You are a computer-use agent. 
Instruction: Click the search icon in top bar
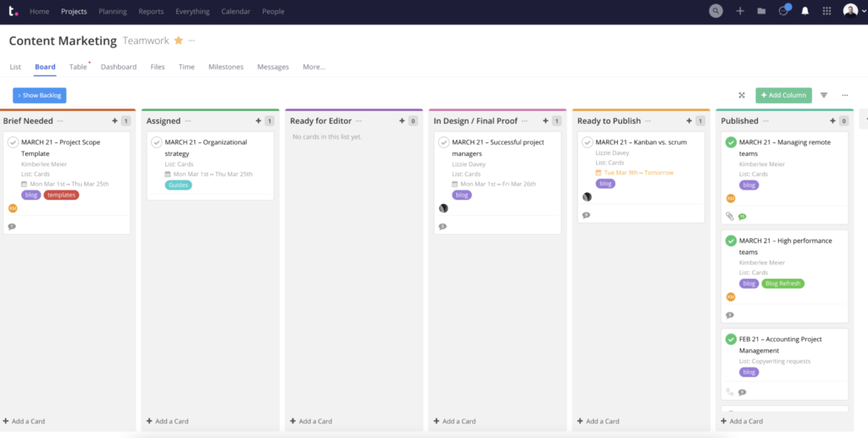click(716, 11)
